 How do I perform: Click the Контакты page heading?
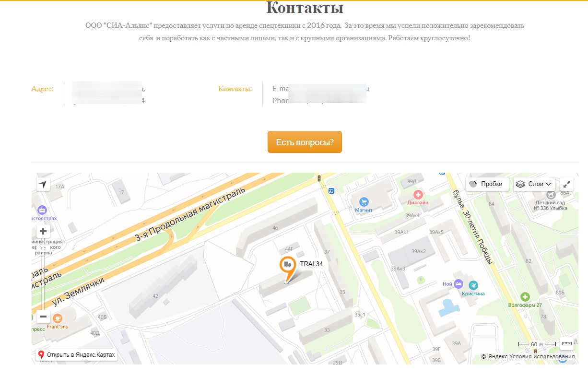pos(305,8)
